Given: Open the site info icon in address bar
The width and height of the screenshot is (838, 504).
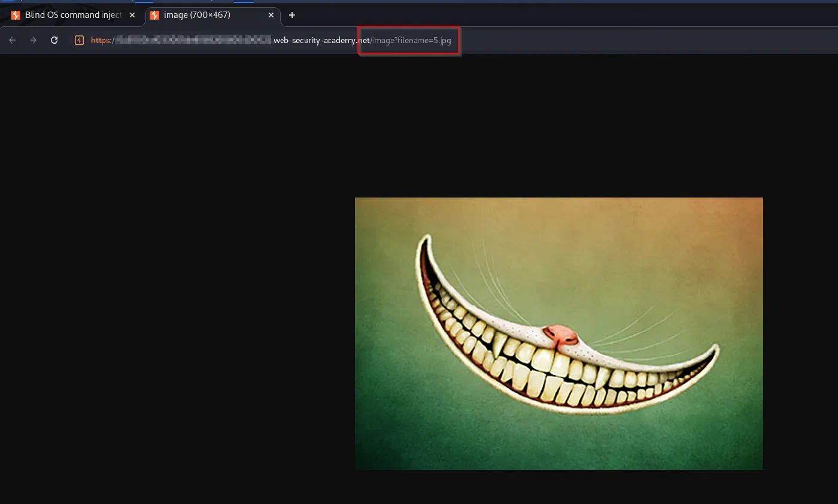Looking at the screenshot, I should tap(79, 40).
